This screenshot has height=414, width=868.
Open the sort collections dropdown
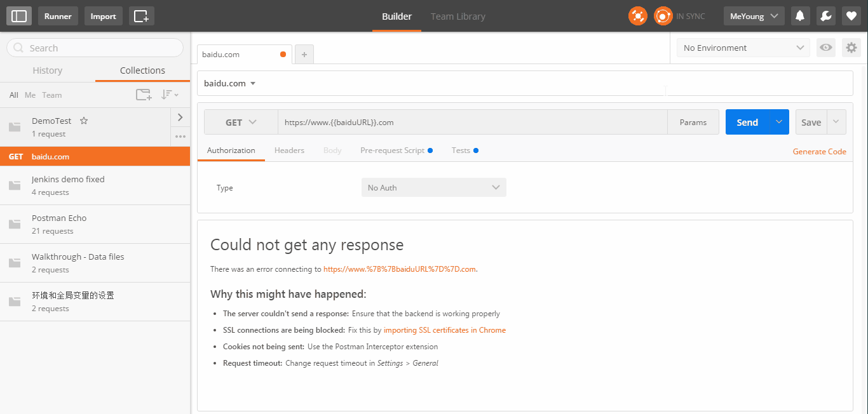click(169, 95)
